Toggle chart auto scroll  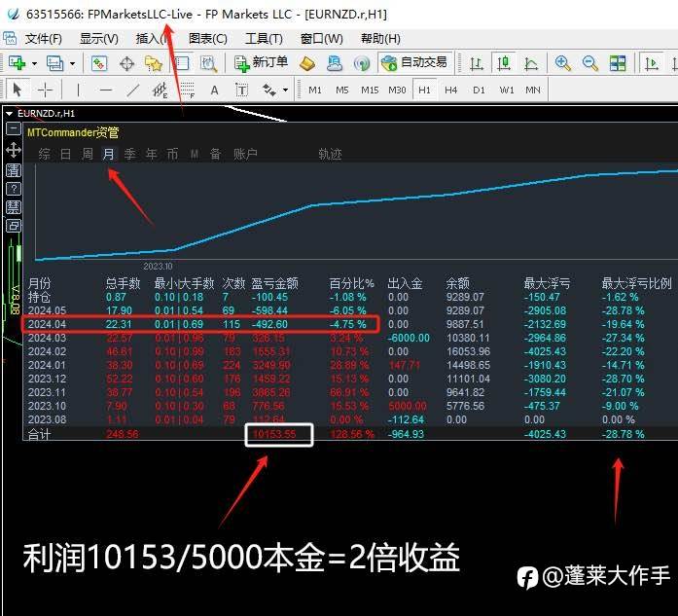pos(651,63)
